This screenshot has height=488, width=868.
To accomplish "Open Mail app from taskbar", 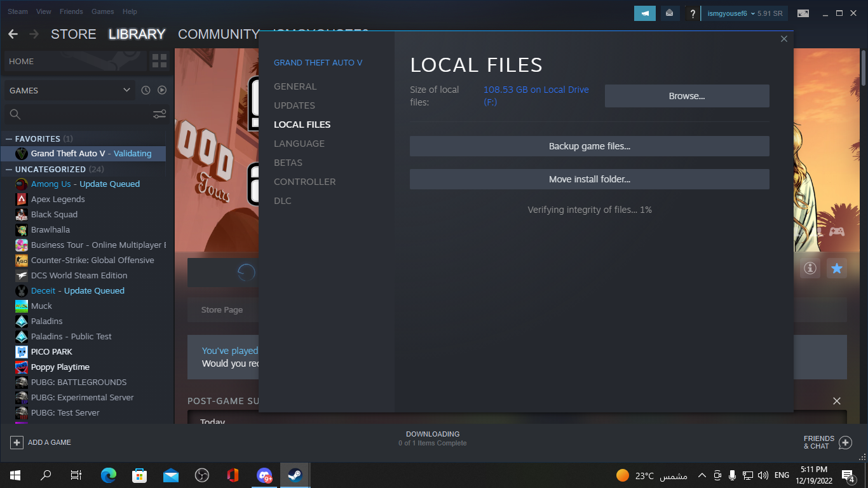I will 170,475.
